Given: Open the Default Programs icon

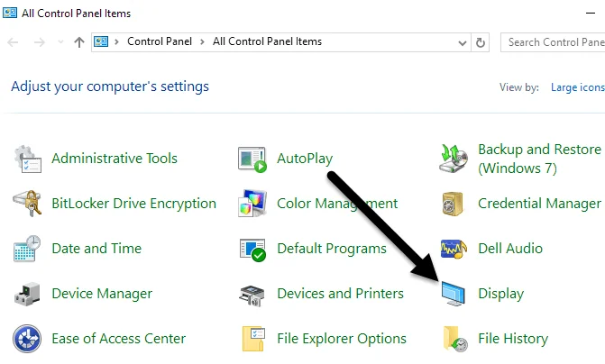Looking at the screenshot, I should coord(252,249).
